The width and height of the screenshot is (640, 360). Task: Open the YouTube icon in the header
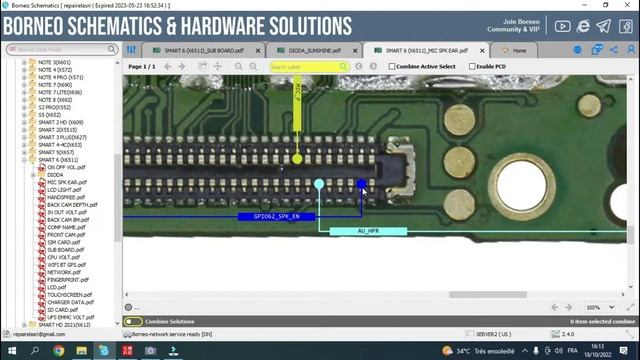562,27
